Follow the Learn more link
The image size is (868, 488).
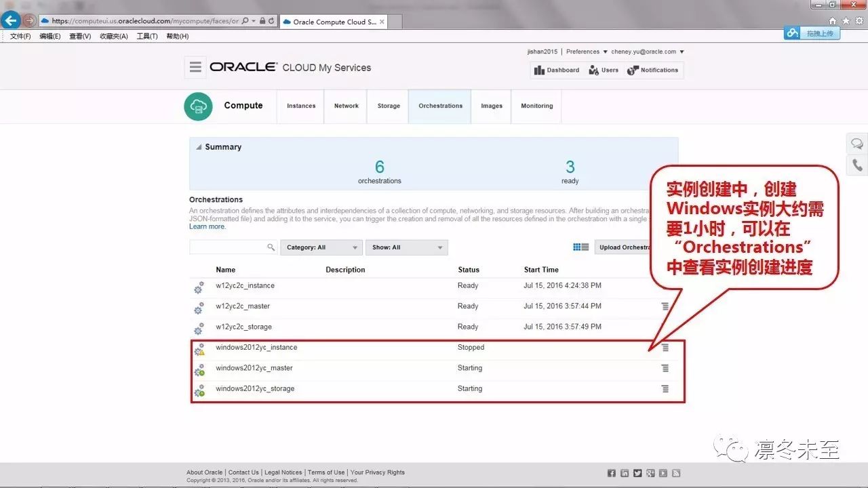point(208,226)
